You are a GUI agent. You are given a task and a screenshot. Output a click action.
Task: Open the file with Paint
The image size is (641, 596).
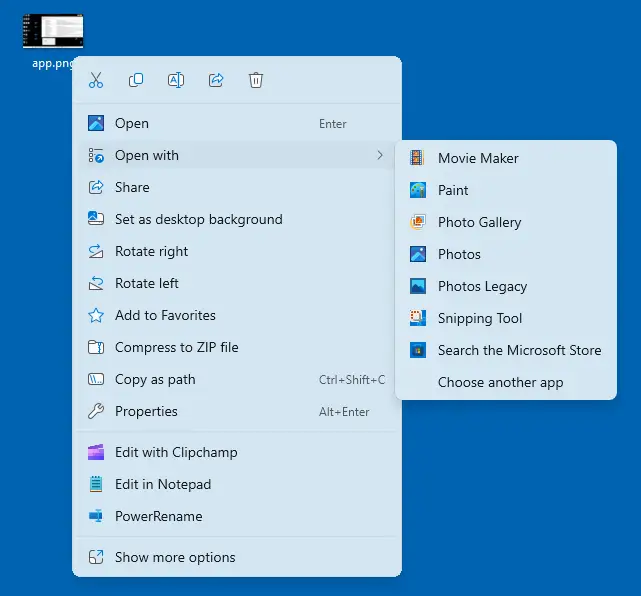506,190
